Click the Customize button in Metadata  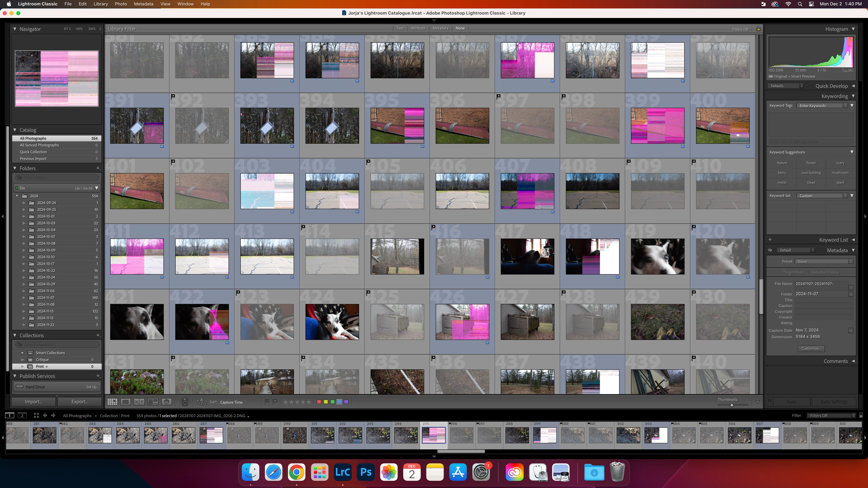(x=811, y=349)
